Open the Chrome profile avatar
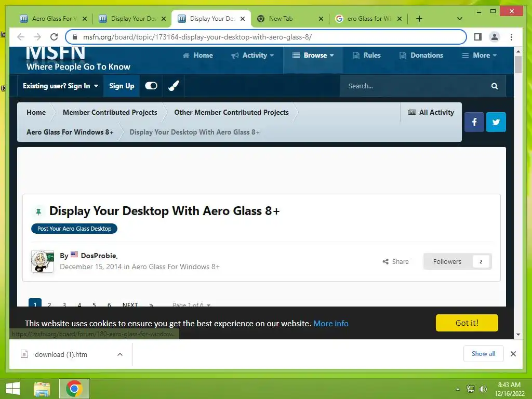This screenshot has width=532, height=399. tap(495, 37)
